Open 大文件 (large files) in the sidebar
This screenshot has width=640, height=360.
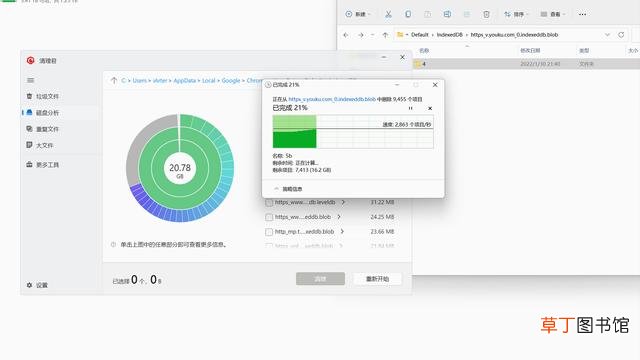(x=40, y=145)
